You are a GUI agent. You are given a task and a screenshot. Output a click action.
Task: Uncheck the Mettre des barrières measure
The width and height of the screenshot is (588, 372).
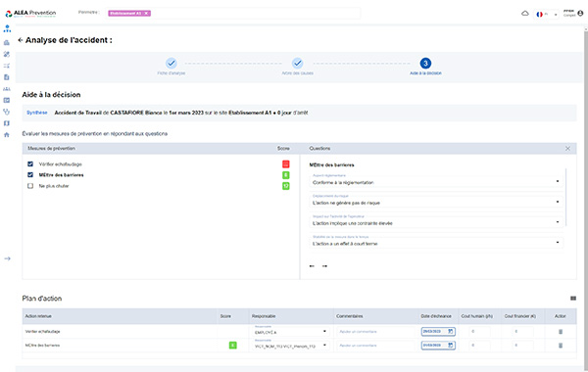click(x=30, y=175)
